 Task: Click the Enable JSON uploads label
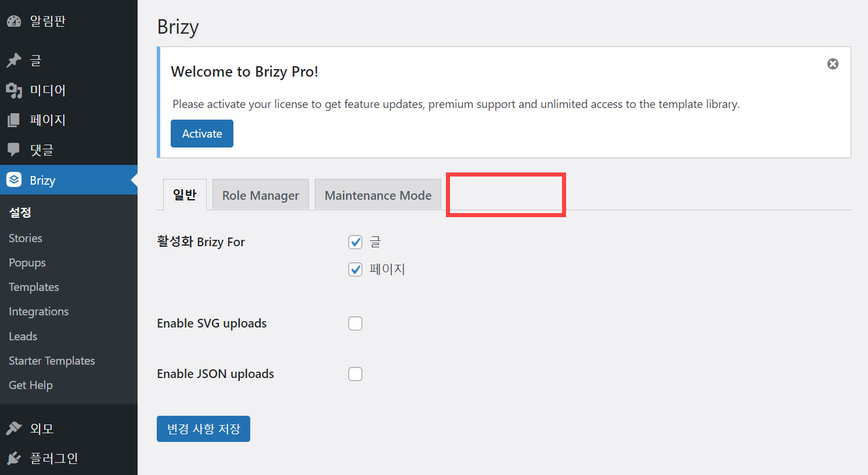point(215,374)
